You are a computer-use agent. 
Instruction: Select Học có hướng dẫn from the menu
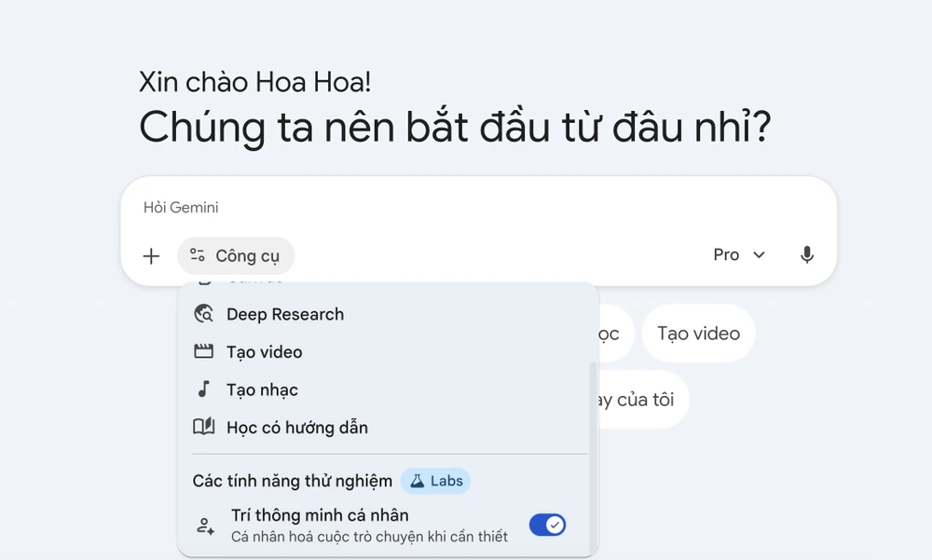pyautogui.click(x=297, y=427)
